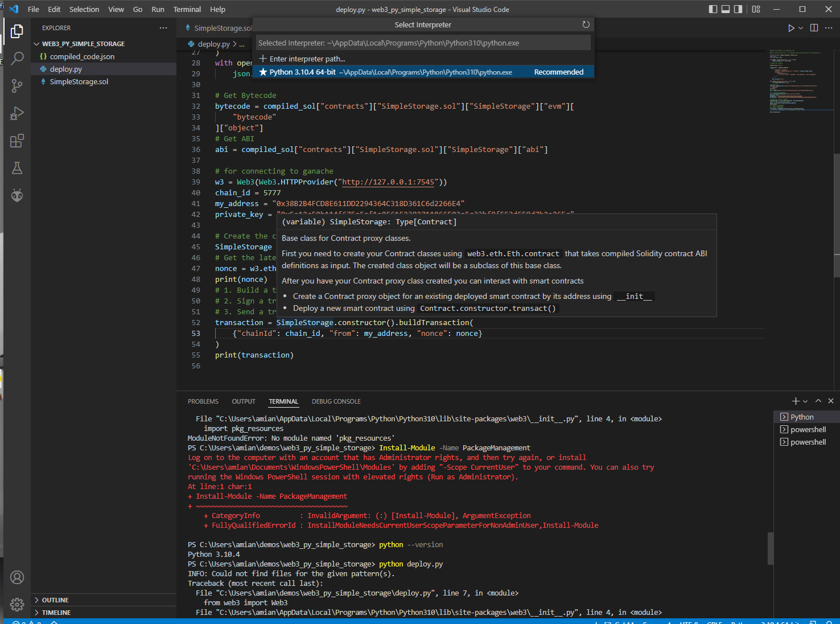Screen dimensions: 840x624
Task: Open the Go menu
Action: 138,9
